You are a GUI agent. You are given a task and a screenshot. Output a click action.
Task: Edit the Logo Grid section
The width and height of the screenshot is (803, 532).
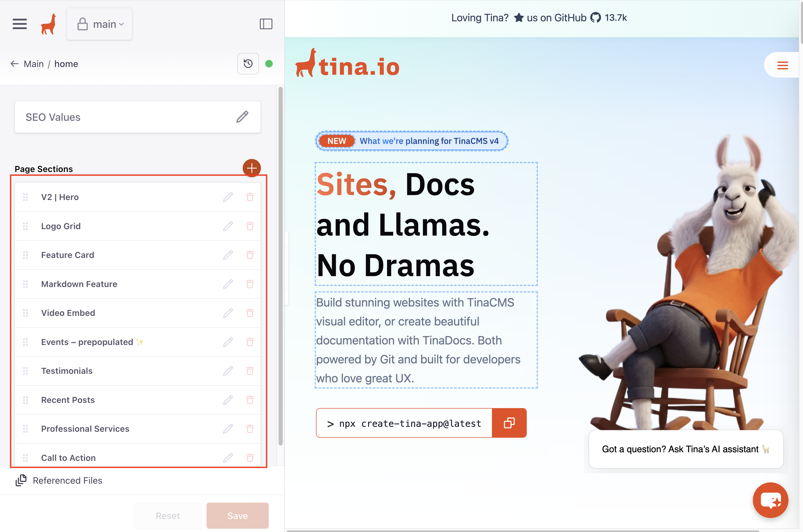click(228, 226)
